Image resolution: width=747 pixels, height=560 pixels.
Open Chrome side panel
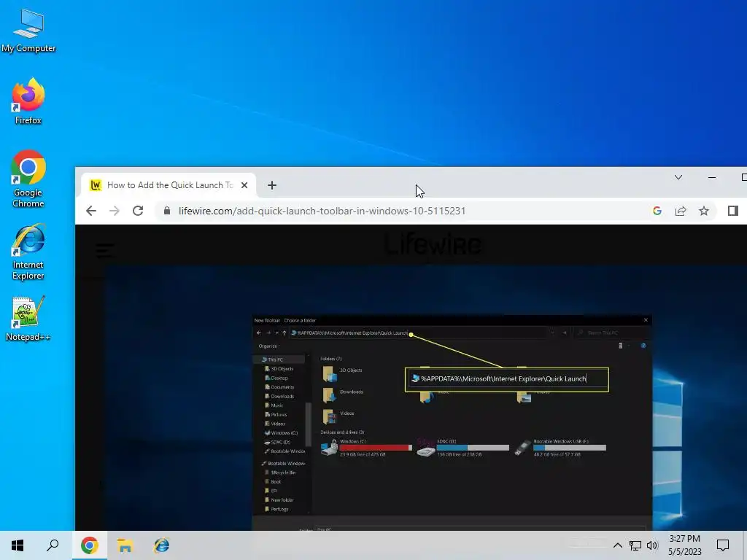[732, 211]
